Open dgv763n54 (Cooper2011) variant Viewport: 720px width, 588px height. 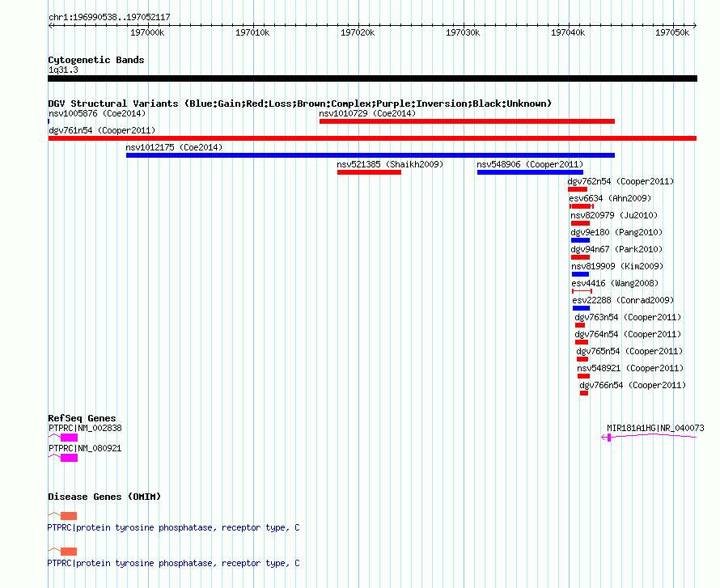pyautogui.click(x=579, y=325)
